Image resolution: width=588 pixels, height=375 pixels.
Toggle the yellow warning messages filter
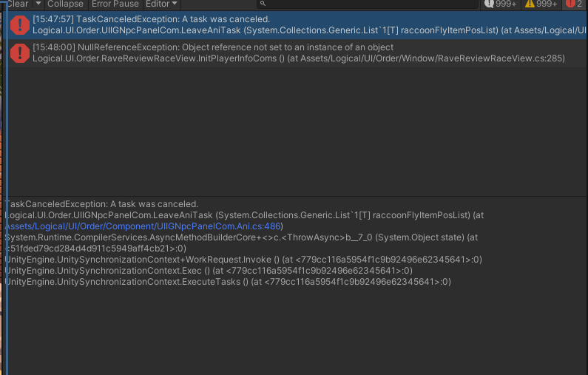pos(541,4)
